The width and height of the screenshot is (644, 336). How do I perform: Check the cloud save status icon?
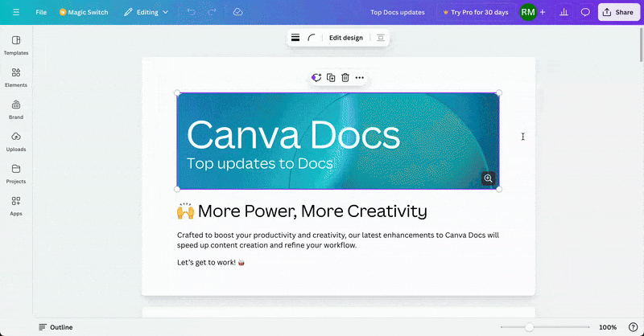(x=237, y=12)
